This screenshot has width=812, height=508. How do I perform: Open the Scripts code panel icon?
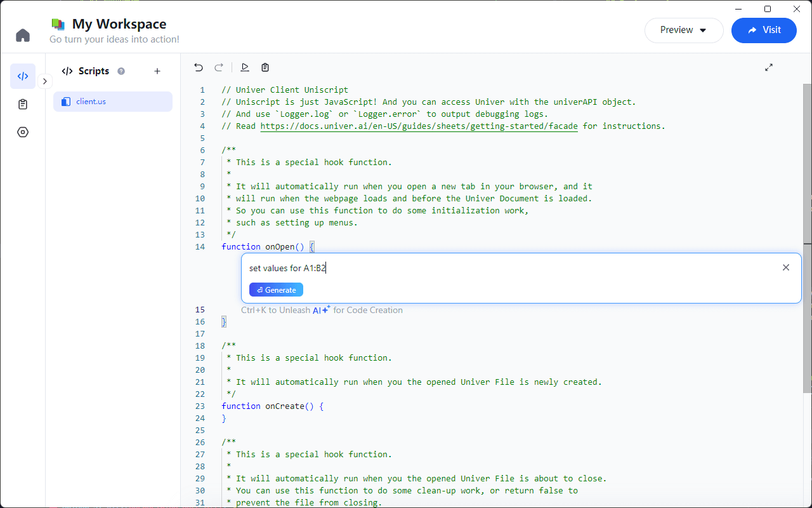click(x=23, y=76)
